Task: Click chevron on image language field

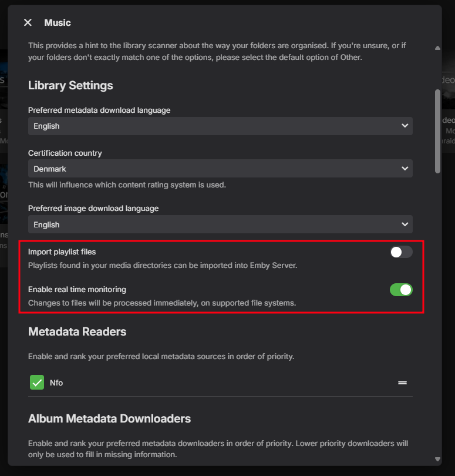Action: click(405, 224)
